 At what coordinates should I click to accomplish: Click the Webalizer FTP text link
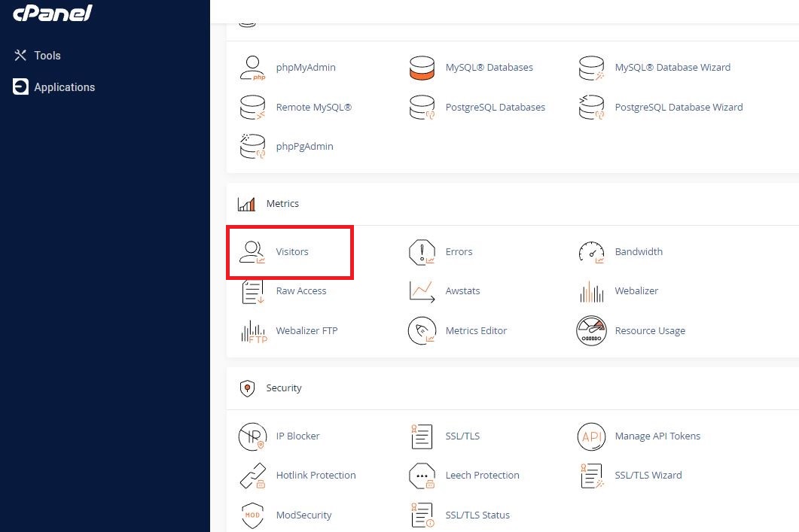point(306,331)
